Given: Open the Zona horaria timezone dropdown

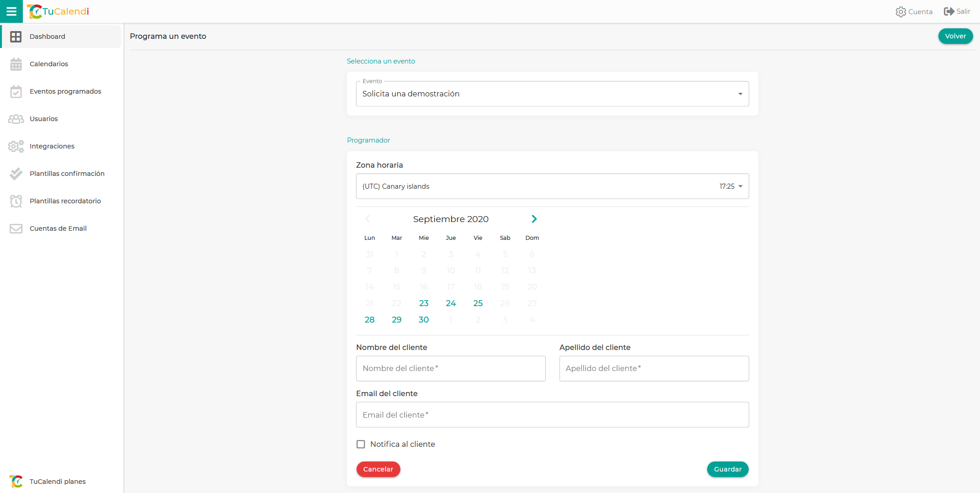Looking at the screenshot, I should point(552,186).
